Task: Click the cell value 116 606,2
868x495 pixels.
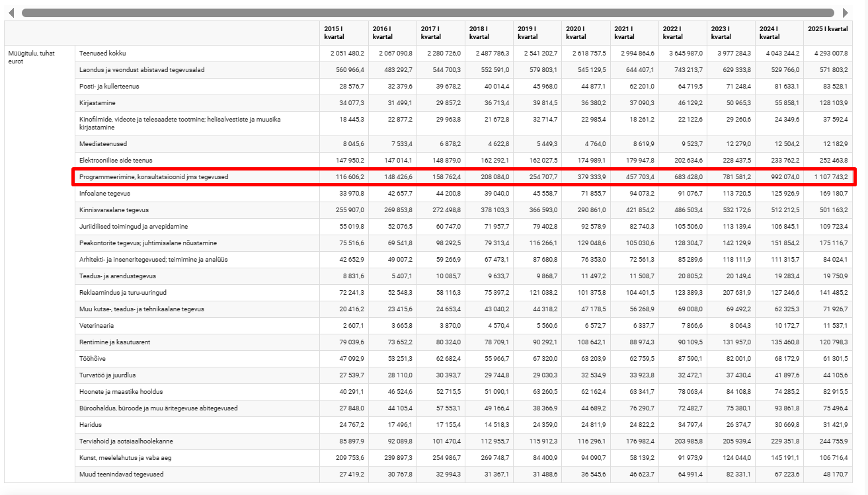Action: [x=350, y=177]
